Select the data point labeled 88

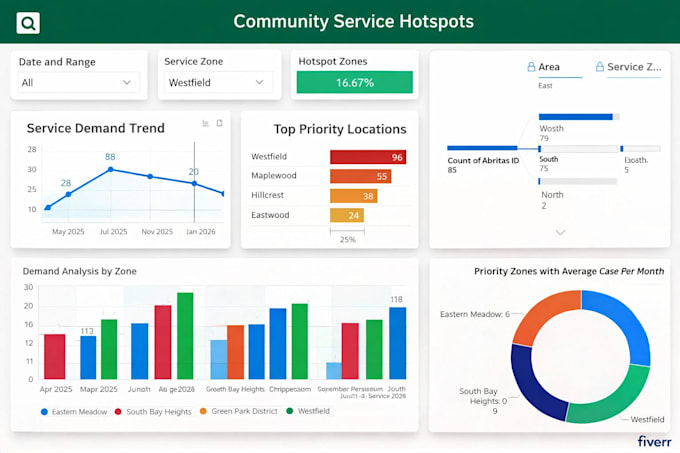click(x=111, y=169)
